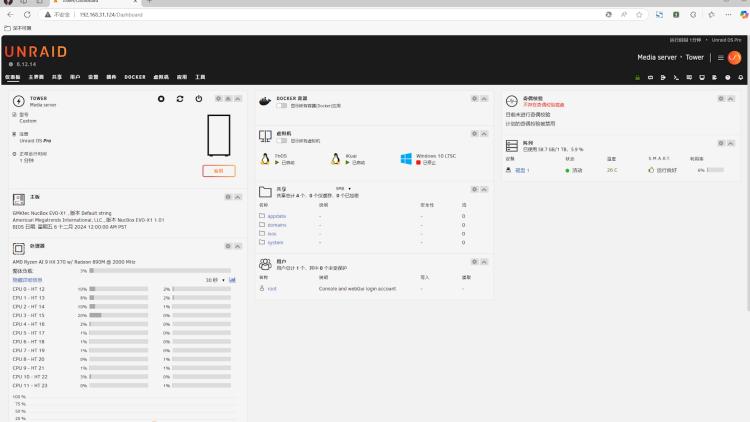Click the power shutdown icon in Tower panel
The image size is (750, 422).
[x=199, y=99]
